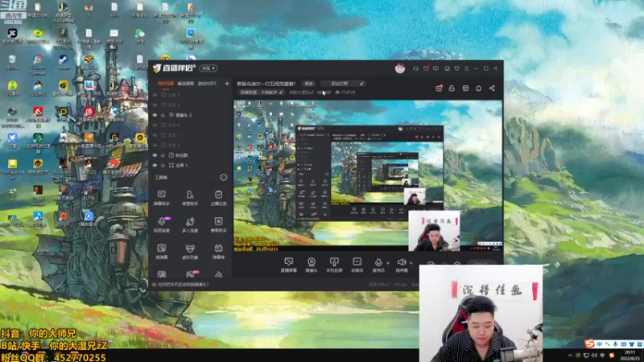Toggle visibility of 文本 2 layer
The width and height of the screenshot is (644, 362).
pyautogui.click(x=155, y=105)
